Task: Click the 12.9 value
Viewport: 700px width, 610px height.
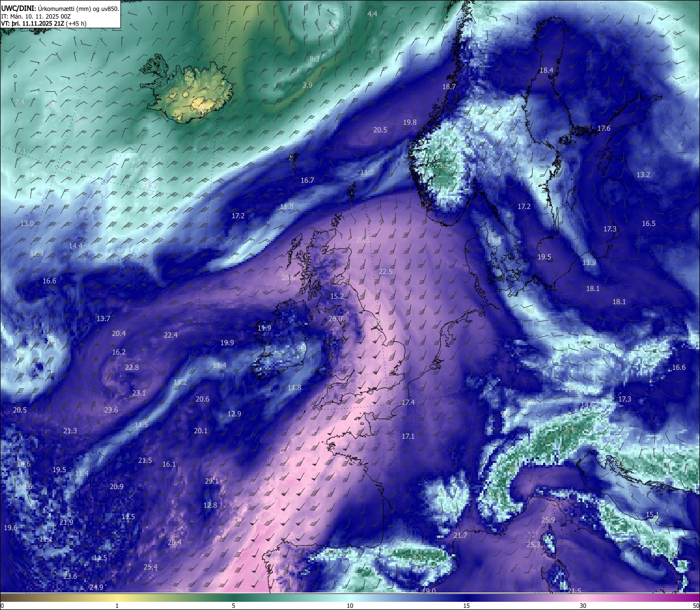Action: click(x=234, y=414)
